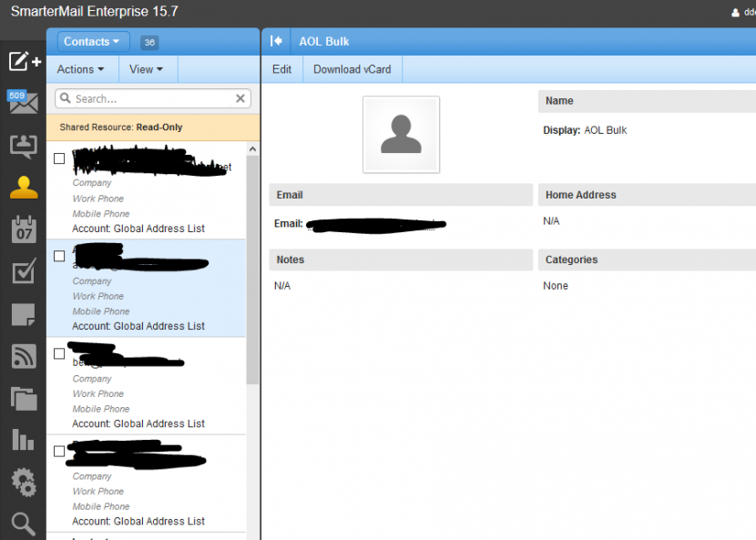Open the Calendar icon in the sidebar
Image resolution: width=756 pixels, height=540 pixels.
point(23,229)
